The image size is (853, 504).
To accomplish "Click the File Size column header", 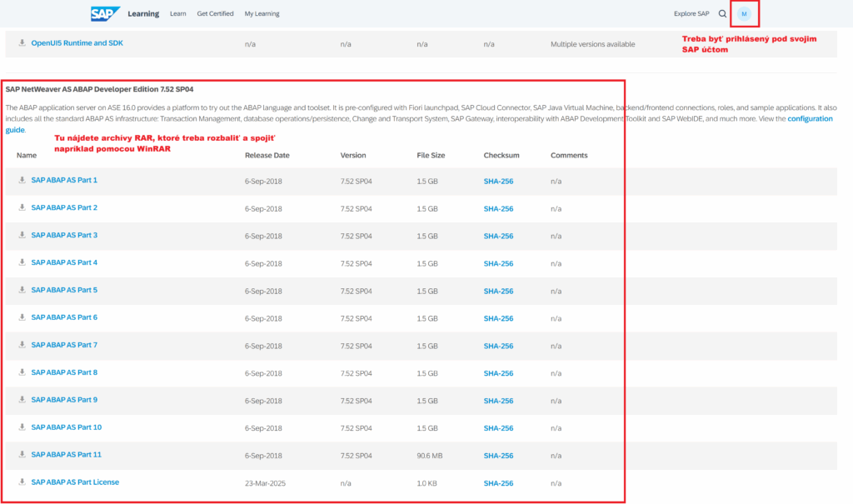I will pyautogui.click(x=431, y=155).
